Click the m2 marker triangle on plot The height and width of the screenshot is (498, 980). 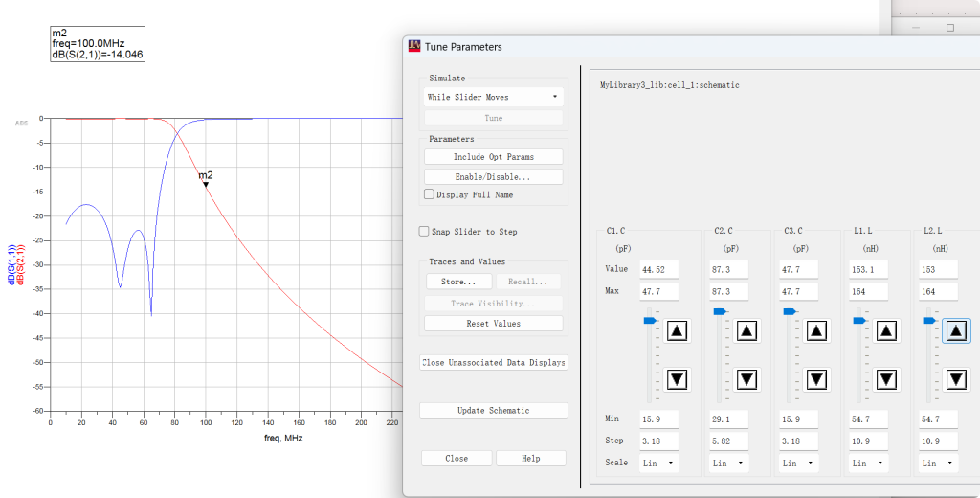point(205,184)
